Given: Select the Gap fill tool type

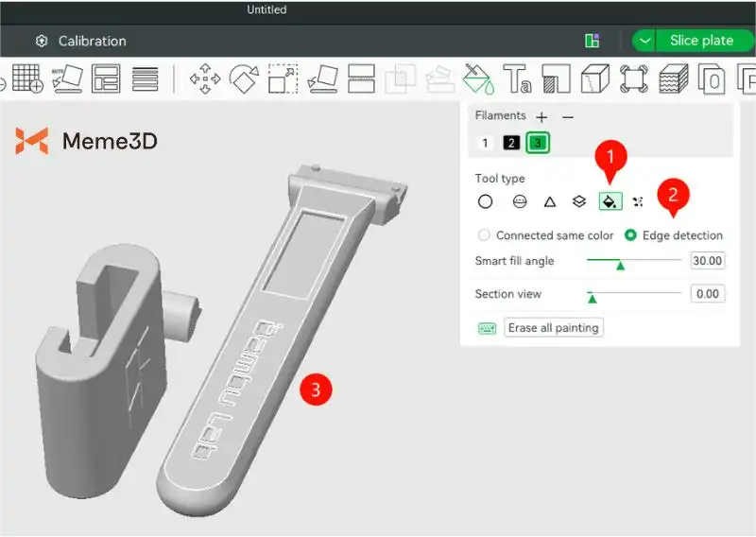Looking at the screenshot, I should tap(638, 201).
